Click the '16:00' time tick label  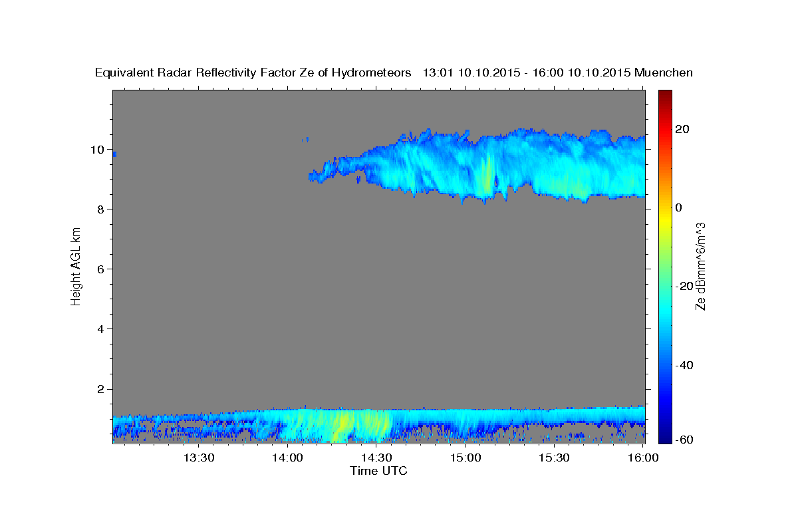pyautogui.click(x=642, y=458)
